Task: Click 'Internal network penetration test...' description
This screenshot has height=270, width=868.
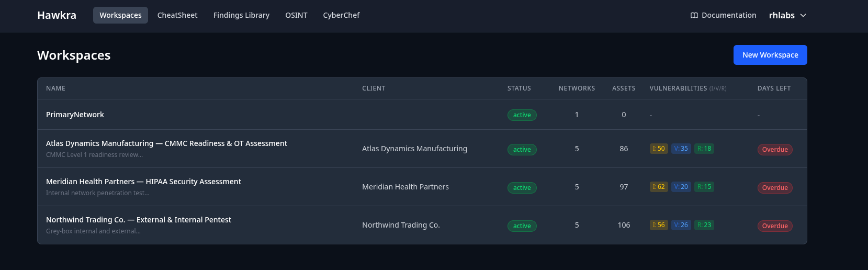Action: [97, 193]
